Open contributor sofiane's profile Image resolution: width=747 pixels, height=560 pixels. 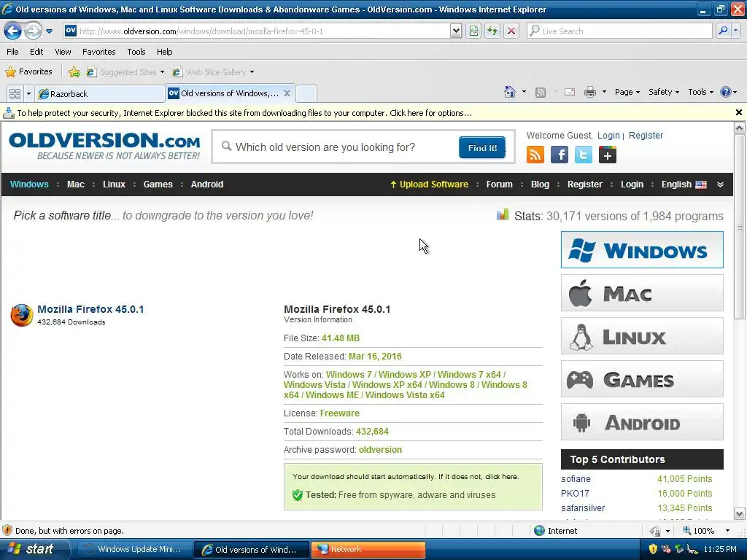pyautogui.click(x=576, y=479)
